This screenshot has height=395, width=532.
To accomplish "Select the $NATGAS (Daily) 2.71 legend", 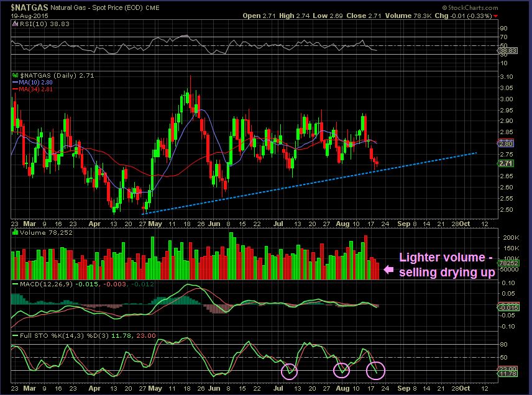I will coord(57,75).
